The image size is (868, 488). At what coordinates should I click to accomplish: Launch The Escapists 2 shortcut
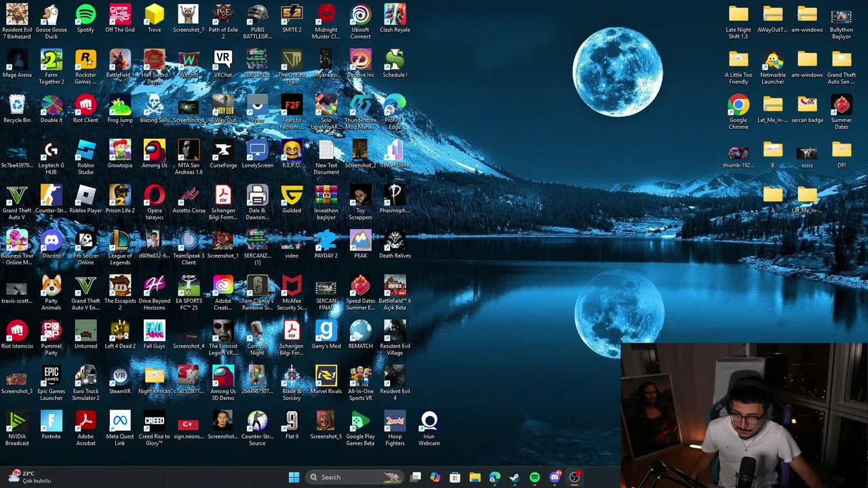point(120,293)
